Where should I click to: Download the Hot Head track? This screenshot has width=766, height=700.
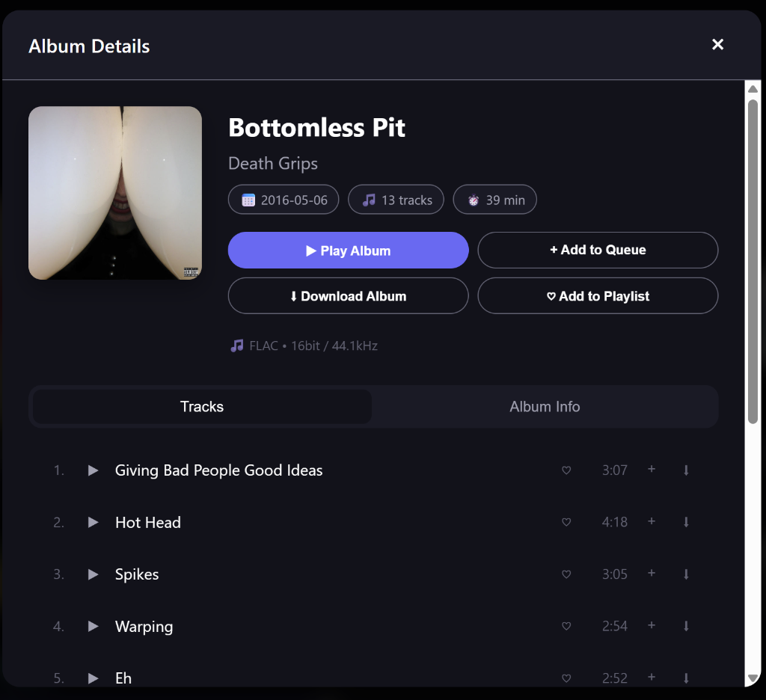686,522
